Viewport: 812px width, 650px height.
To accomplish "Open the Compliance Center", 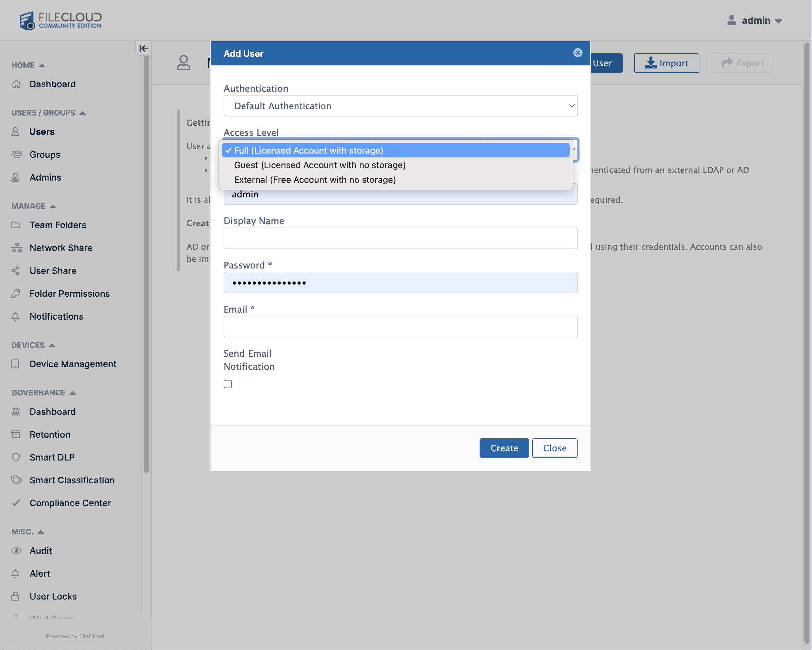I will pyautogui.click(x=70, y=503).
